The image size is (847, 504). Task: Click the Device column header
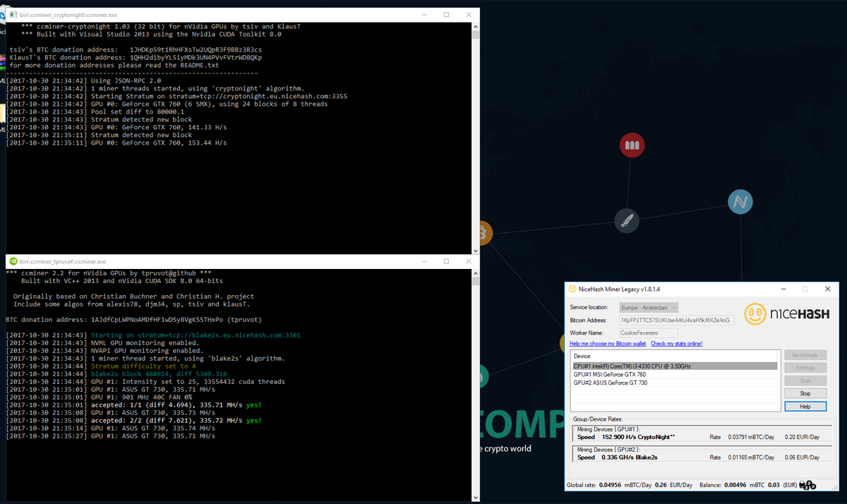675,356
